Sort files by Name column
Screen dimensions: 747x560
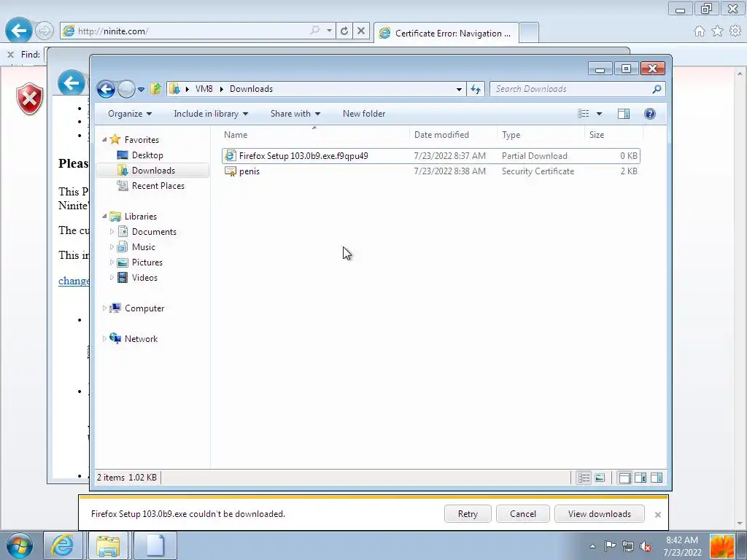tap(314, 135)
